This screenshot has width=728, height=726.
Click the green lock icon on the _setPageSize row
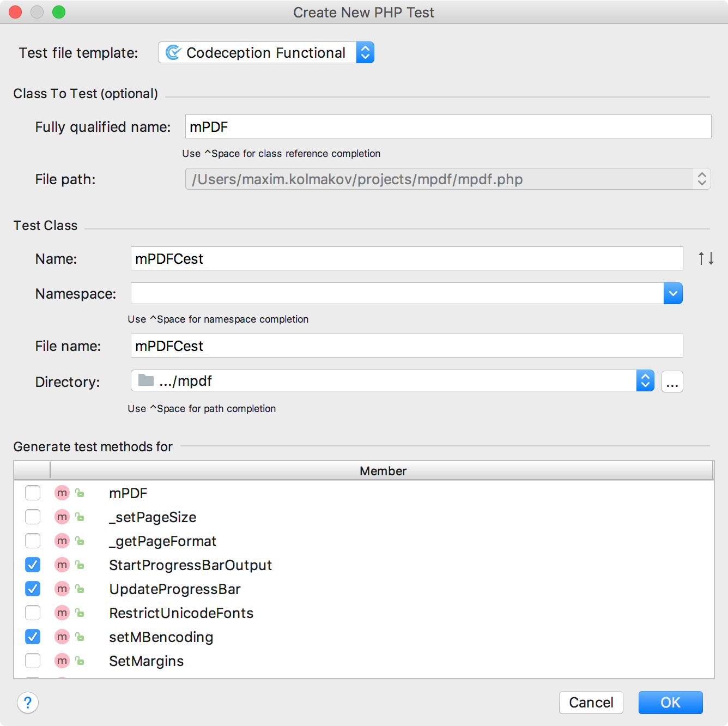(80, 517)
